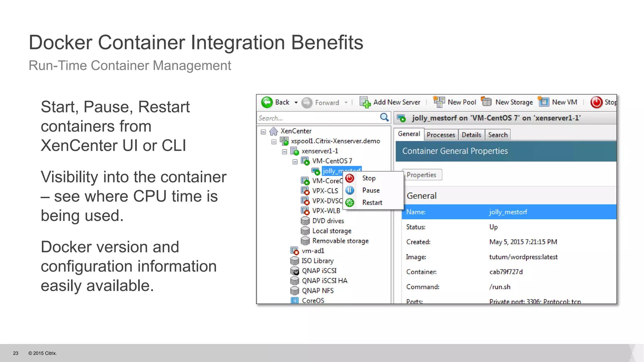Click the Created date May 5, 2015
The width and height of the screenshot is (644, 362).
pyautogui.click(x=523, y=242)
